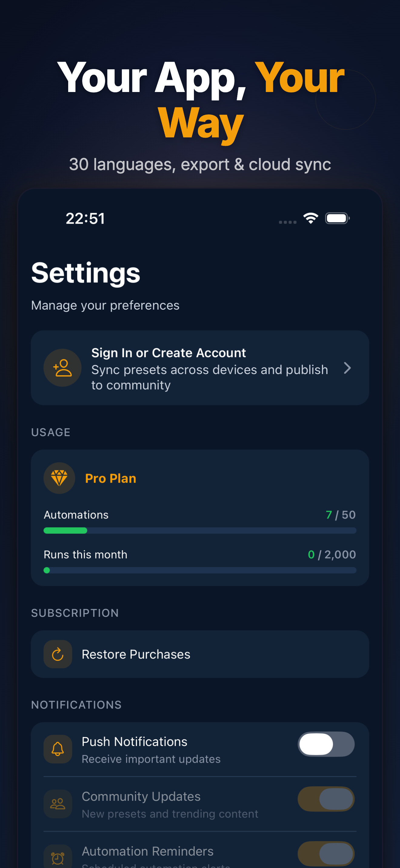Click the Push Notifications bell icon

tap(58, 749)
